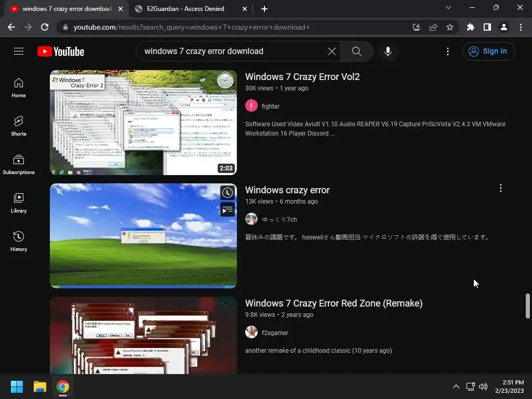532x399 pixels.
Task: Go back in Chrome
Action: pos(11,27)
